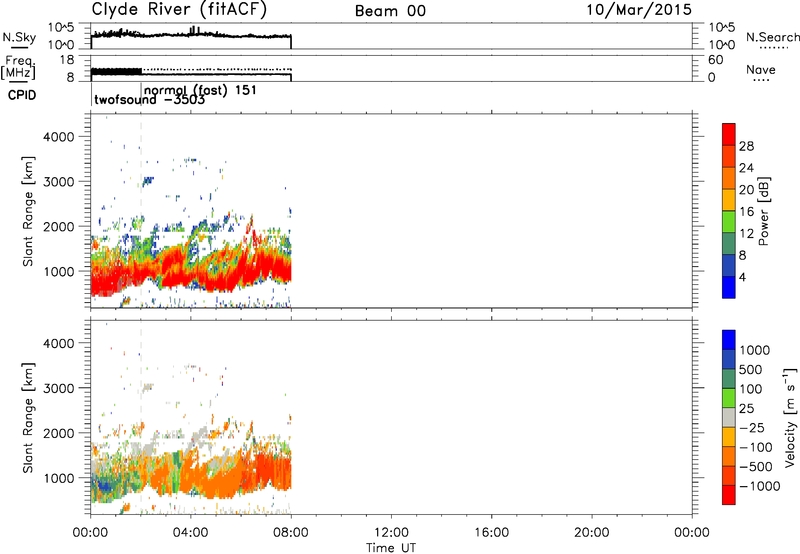Click the "Time UT" x-axis title
Viewport: 800px width, 554px height.
pyautogui.click(x=391, y=548)
